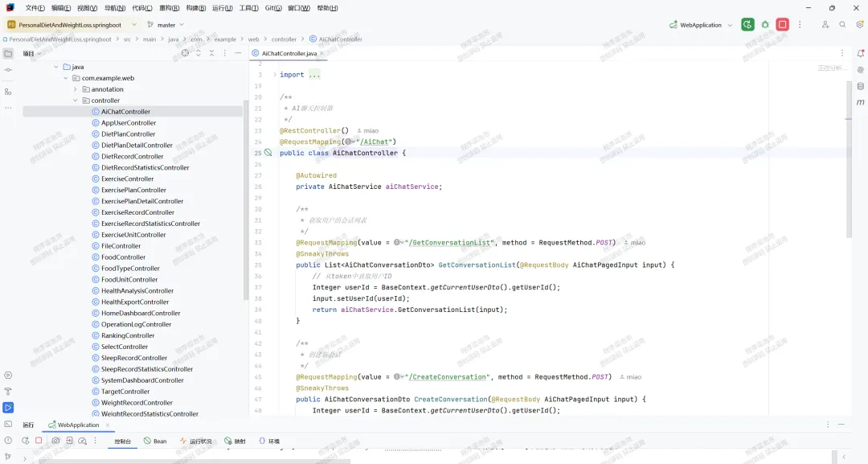The height and width of the screenshot is (464, 868).
Task: Open Run panel more-options kebab menu
Action: tap(95, 441)
